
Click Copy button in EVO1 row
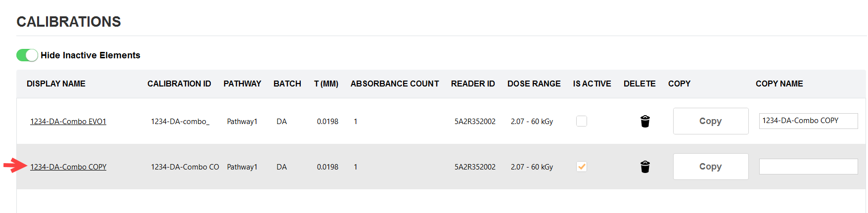[x=711, y=121]
